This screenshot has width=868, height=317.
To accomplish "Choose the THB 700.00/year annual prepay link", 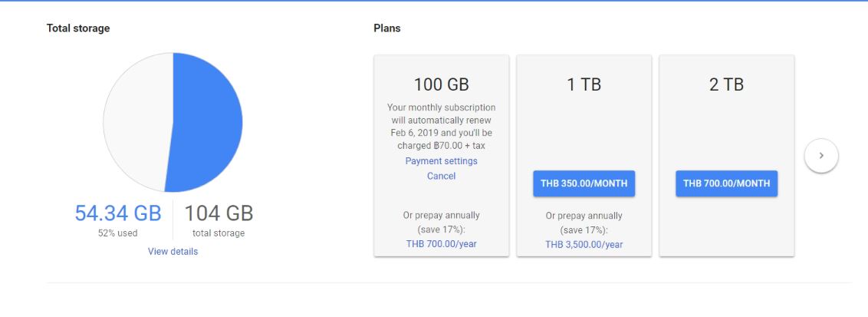I will [x=441, y=244].
